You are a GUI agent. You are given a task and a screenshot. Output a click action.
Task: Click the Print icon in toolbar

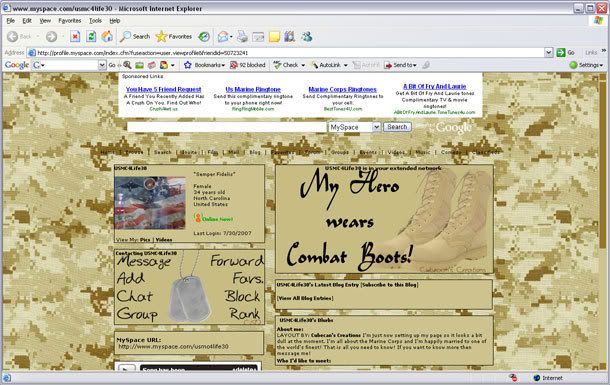click(242, 37)
